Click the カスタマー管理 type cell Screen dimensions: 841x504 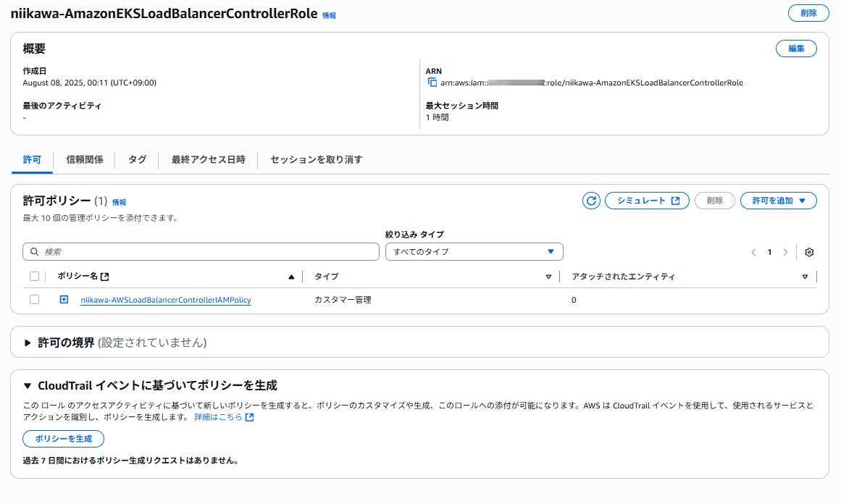point(343,300)
